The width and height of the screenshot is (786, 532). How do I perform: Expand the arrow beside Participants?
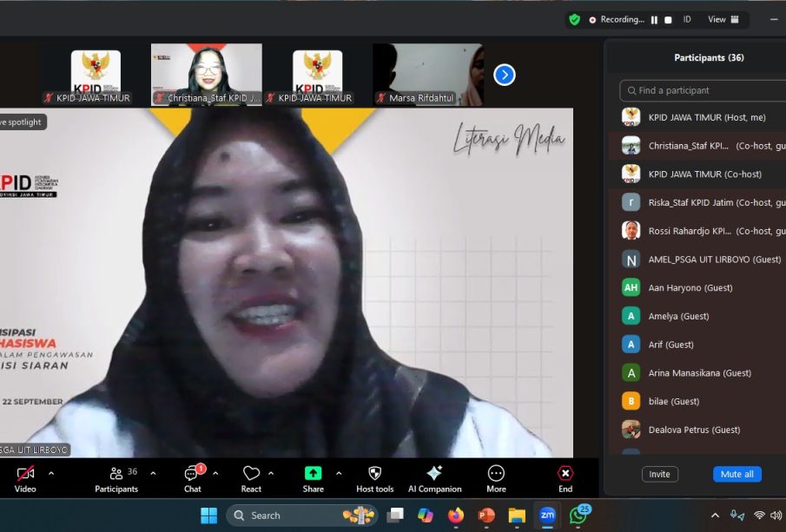(154, 473)
